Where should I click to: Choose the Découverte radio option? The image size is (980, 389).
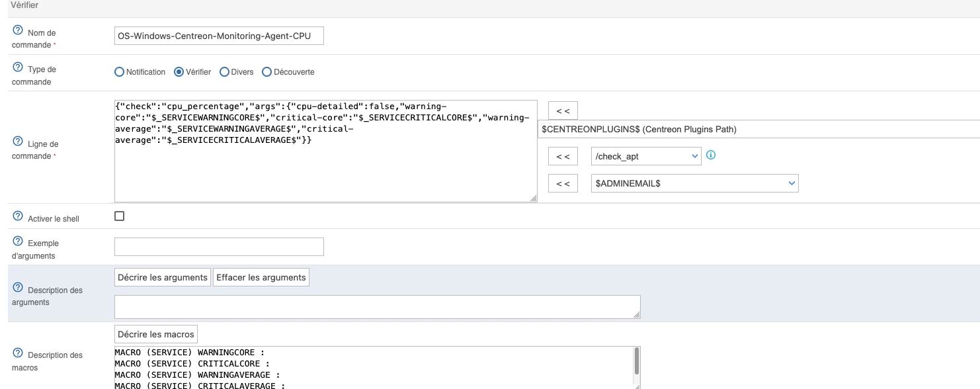267,72
